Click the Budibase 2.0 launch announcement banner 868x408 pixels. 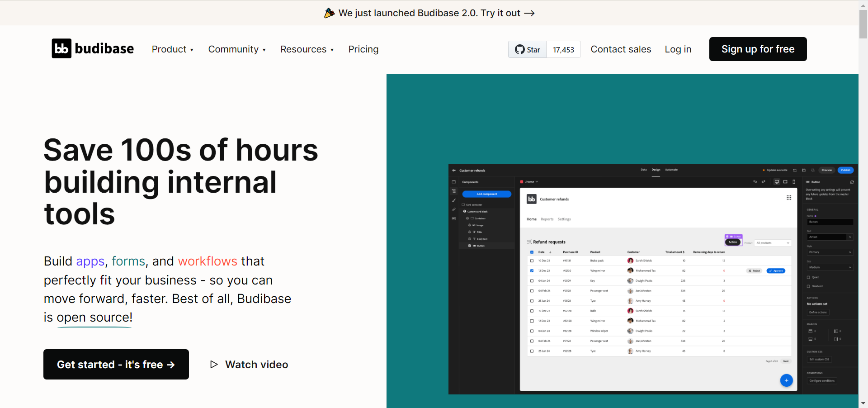click(x=429, y=13)
